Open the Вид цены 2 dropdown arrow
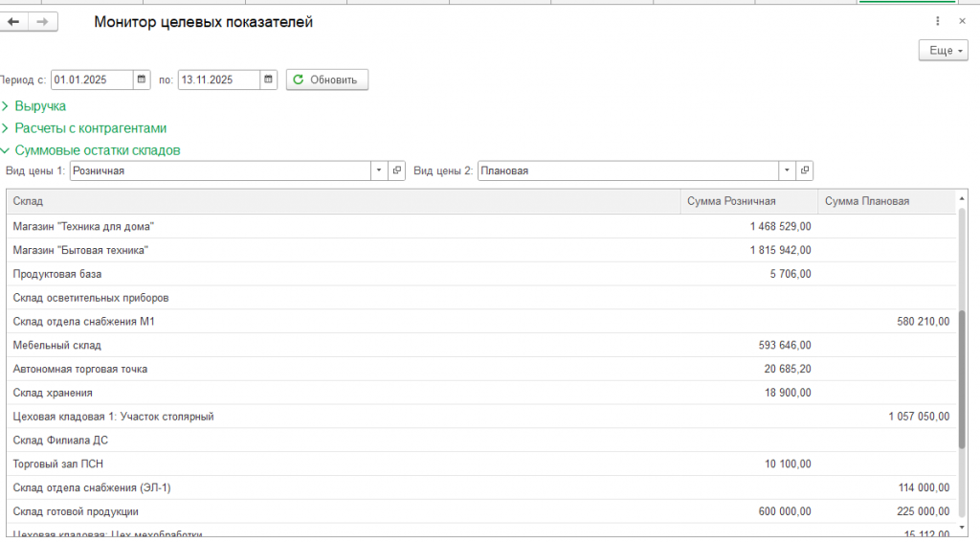980x543 pixels. click(x=787, y=170)
